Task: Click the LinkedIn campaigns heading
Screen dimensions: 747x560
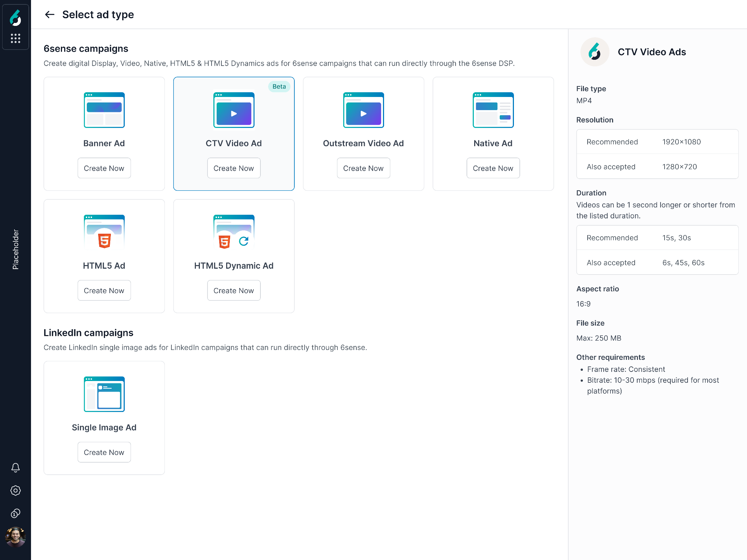Action: click(x=89, y=333)
